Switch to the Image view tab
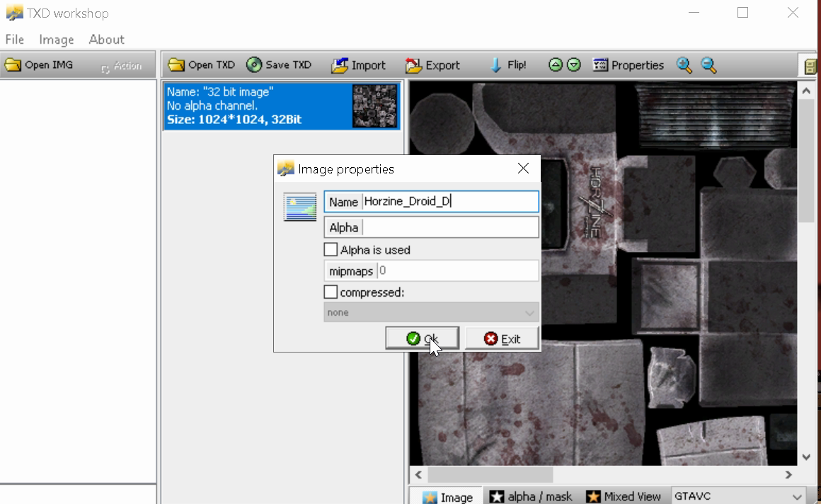Viewport: 821px width, 504px height. [447, 496]
